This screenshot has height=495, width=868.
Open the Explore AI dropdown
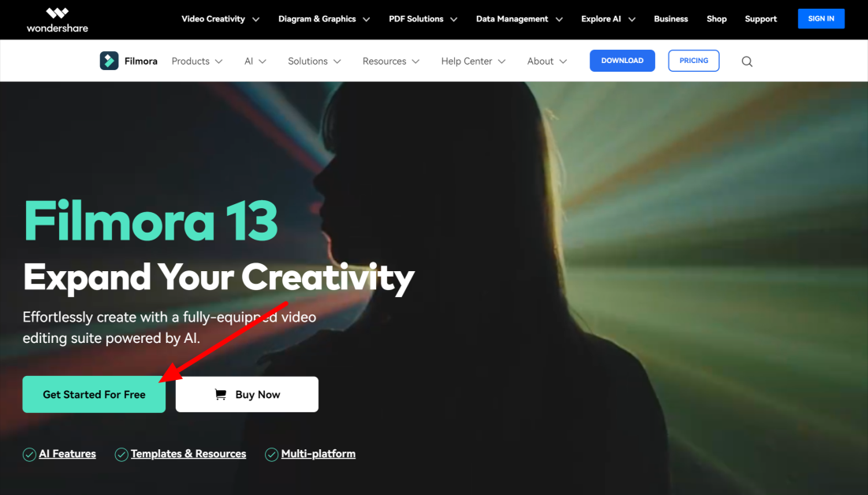[x=609, y=19]
